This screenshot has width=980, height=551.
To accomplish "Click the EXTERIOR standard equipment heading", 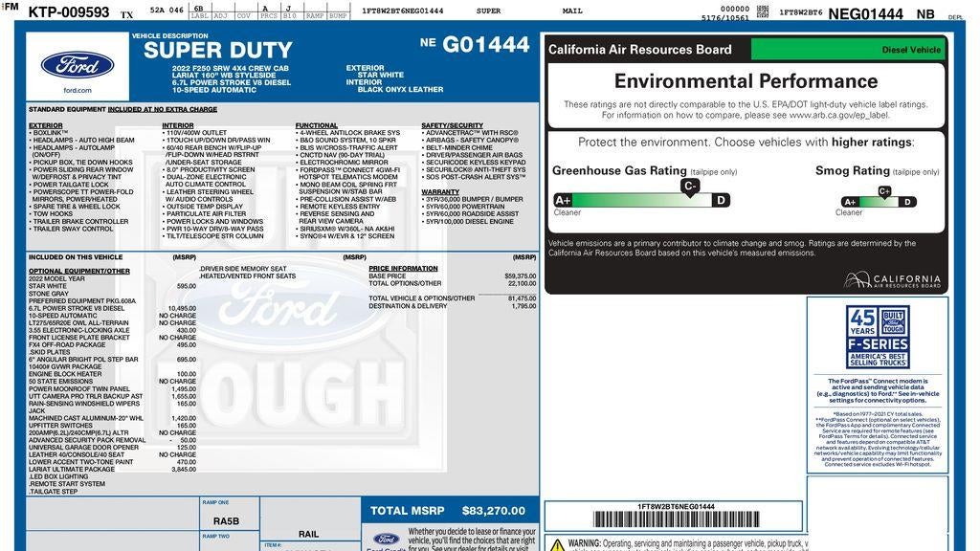I will pos(46,125).
